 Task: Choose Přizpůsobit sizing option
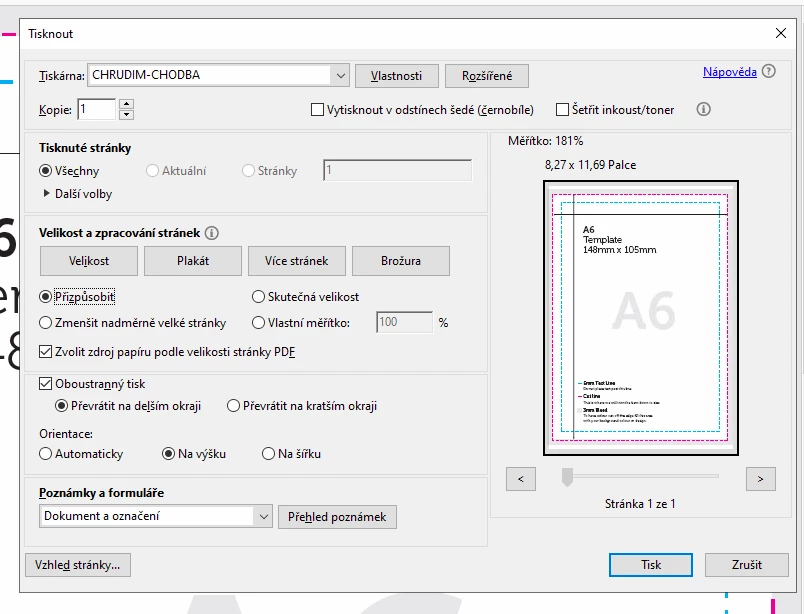pos(46,297)
